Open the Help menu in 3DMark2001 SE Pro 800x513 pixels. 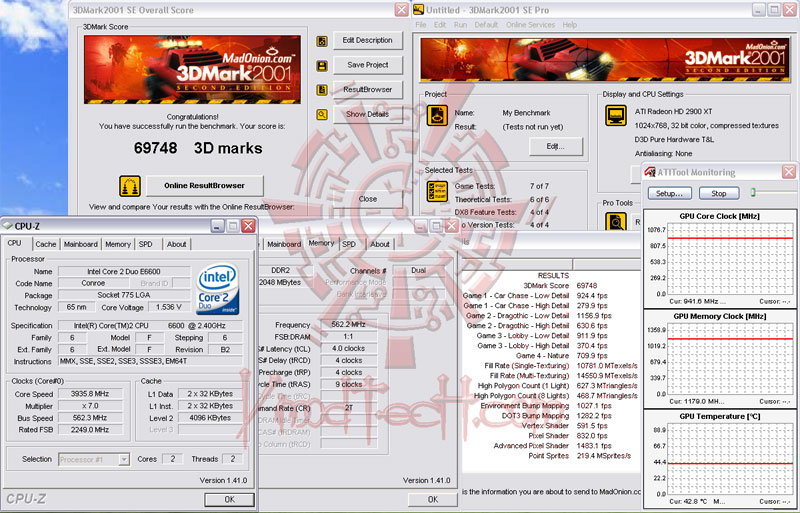point(570,25)
